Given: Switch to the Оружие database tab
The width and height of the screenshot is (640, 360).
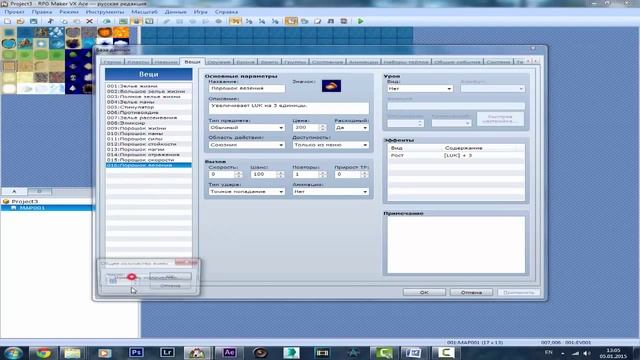Looking at the screenshot, I should [x=218, y=62].
